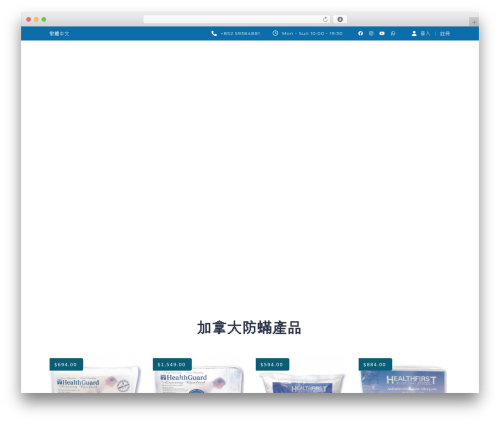
Task: Click the $1,549.00 price tag
Action: click(x=172, y=364)
